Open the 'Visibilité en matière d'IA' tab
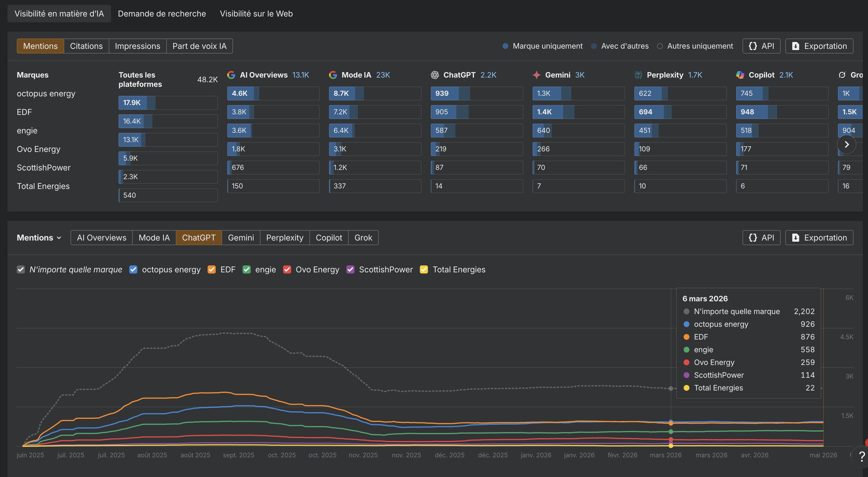Image resolution: width=868 pixels, height=477 pixels. click(59, 14)
